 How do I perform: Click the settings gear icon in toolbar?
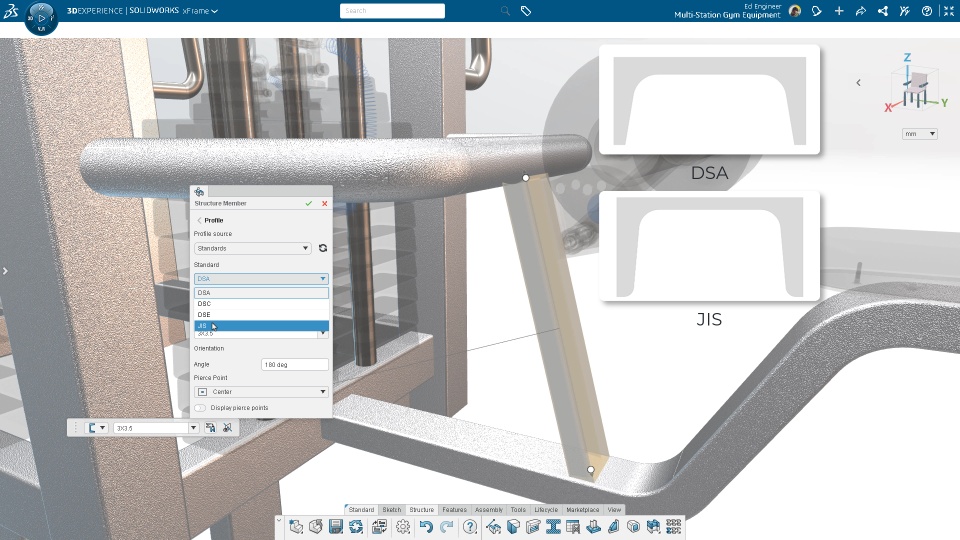click(x=403, y=527)
